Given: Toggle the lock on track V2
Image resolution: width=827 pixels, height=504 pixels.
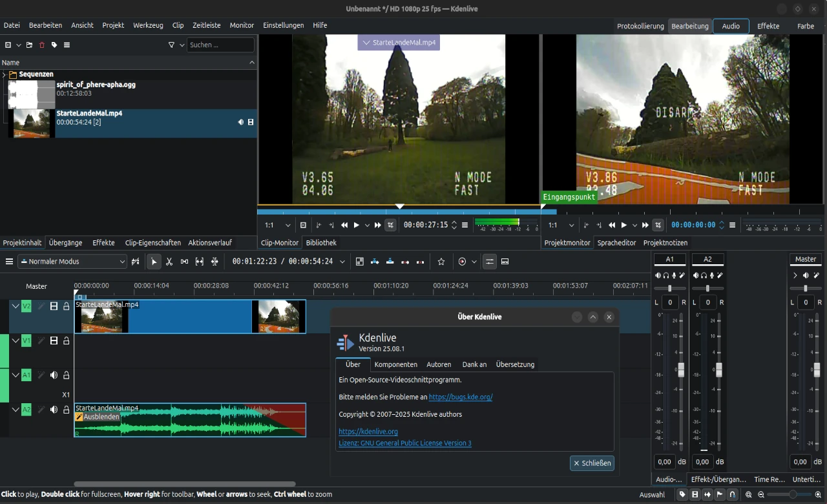Looking at the screenshot, I should [66, 306].
